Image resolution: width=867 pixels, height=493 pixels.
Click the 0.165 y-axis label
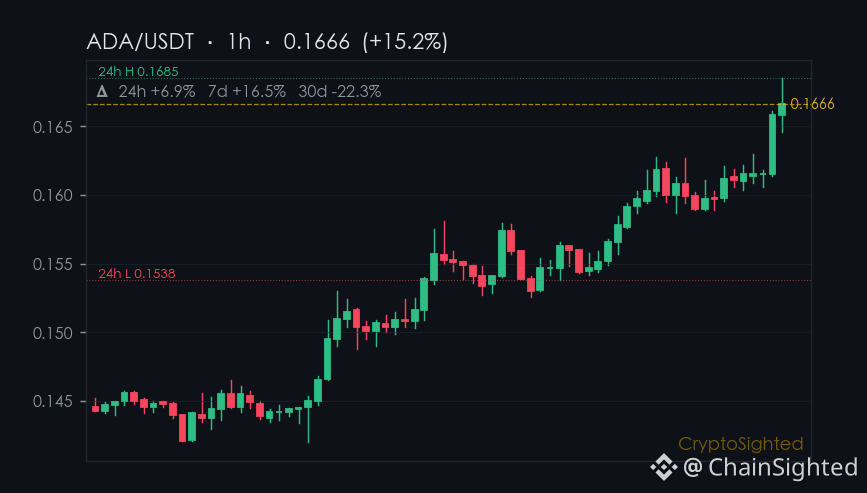53,127
